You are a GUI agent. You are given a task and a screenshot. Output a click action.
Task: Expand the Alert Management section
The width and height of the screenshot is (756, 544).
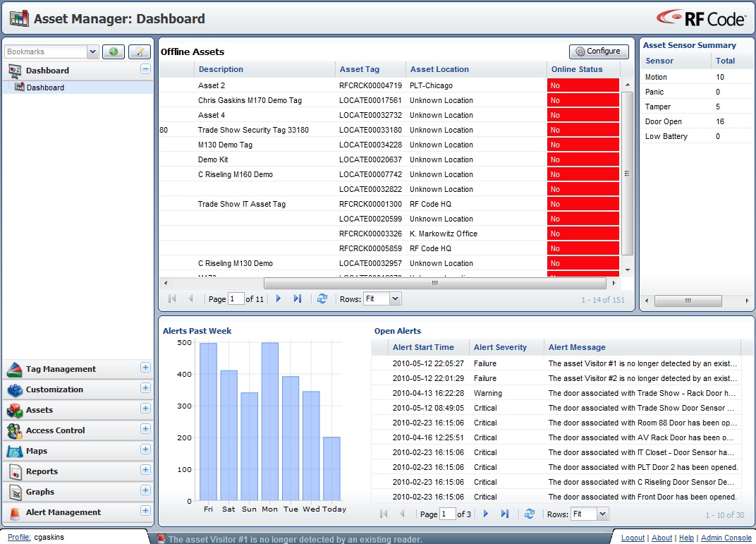(145, 511)
